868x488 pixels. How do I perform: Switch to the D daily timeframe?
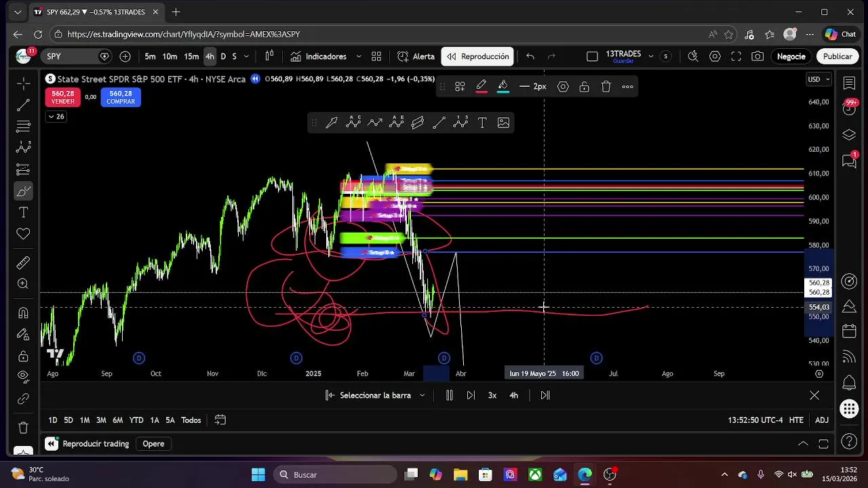[223, 56]
